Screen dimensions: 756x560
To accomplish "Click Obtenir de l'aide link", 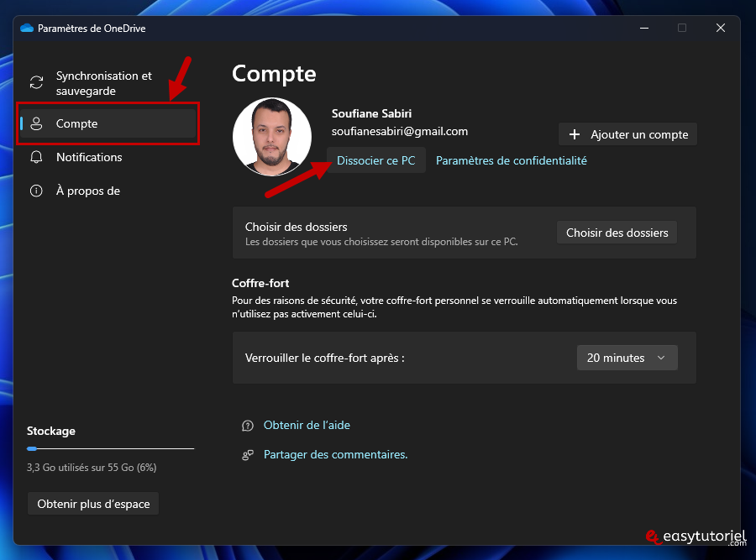I will pos(307,425).
